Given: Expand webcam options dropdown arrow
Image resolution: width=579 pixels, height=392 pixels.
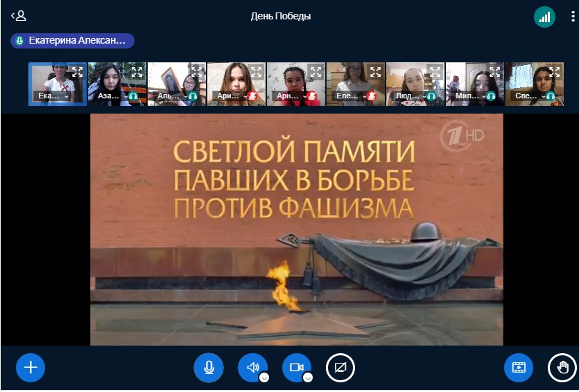Looking at the screenshot, I should (308, 377).
